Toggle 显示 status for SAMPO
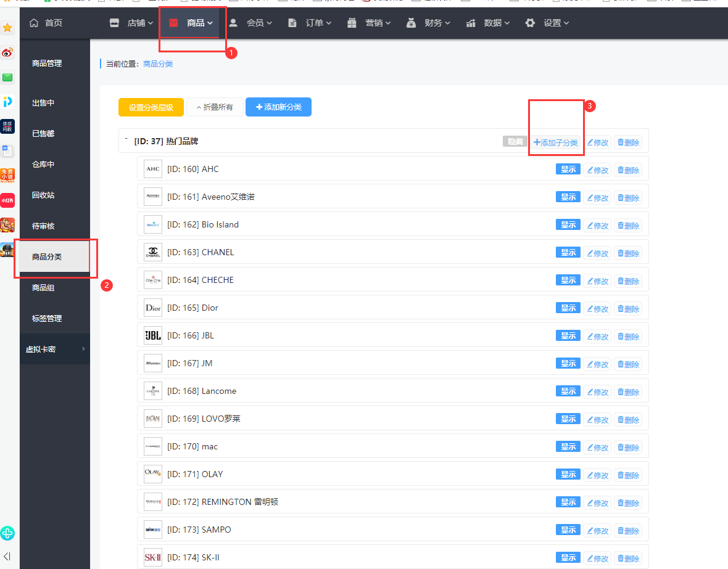Screen dimensions: 728x569 [x=568, y=530]
